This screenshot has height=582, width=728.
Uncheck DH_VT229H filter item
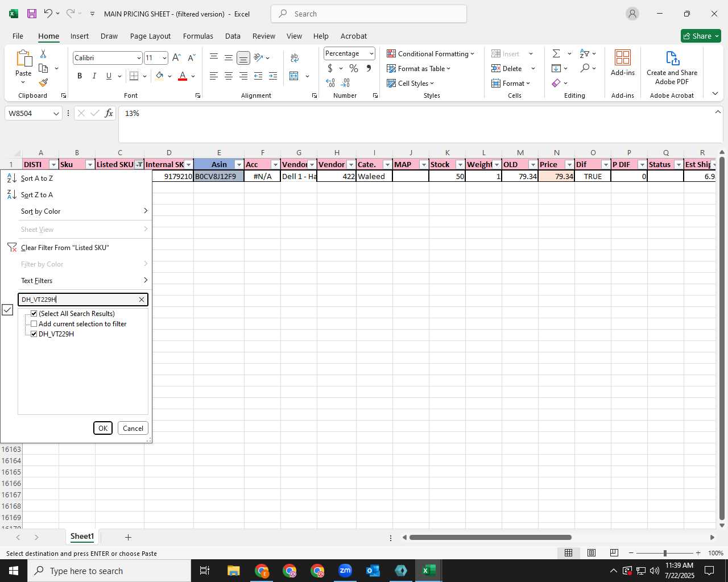coord(34,334)
